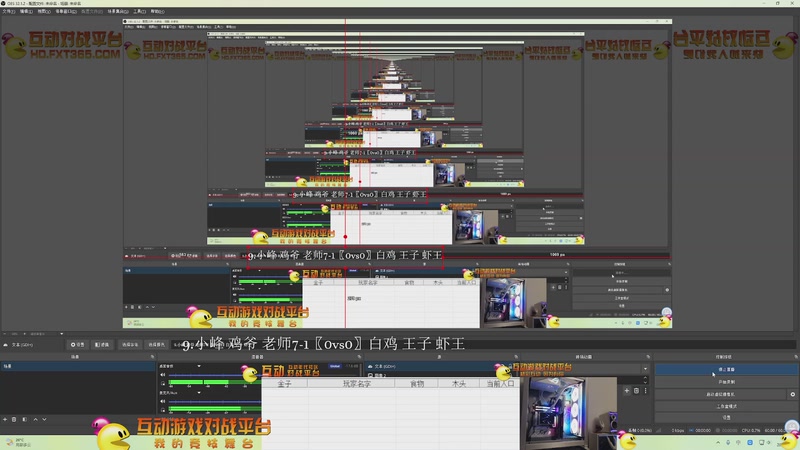
Task: Click 停止直播 to stop streaming
Action: (x=727, y=369)
